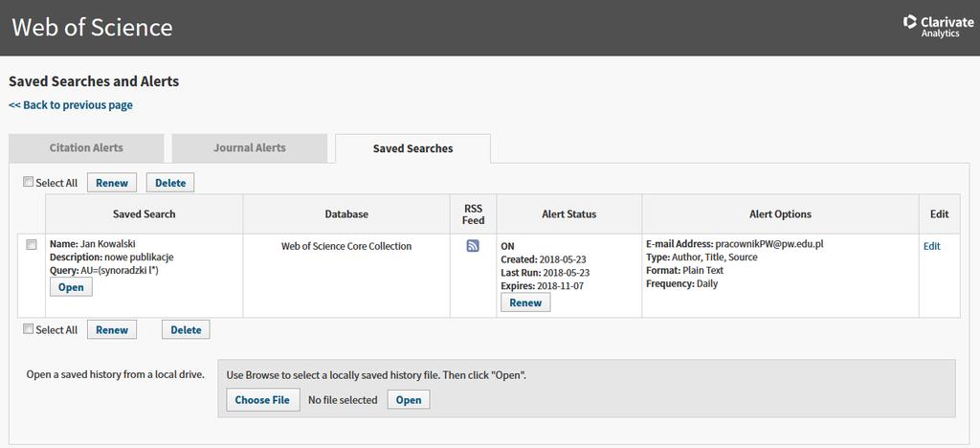Click the bottom Delete button below the table

click(x=186, y=329)
